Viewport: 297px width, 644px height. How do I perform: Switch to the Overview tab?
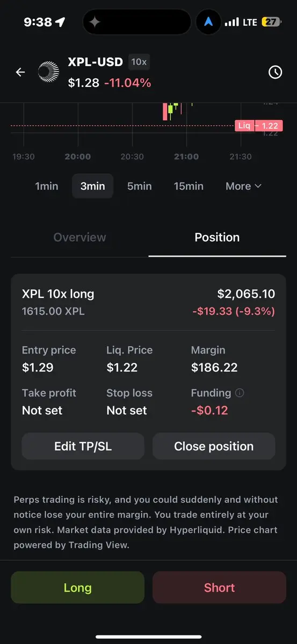click(x=80, y=237)
